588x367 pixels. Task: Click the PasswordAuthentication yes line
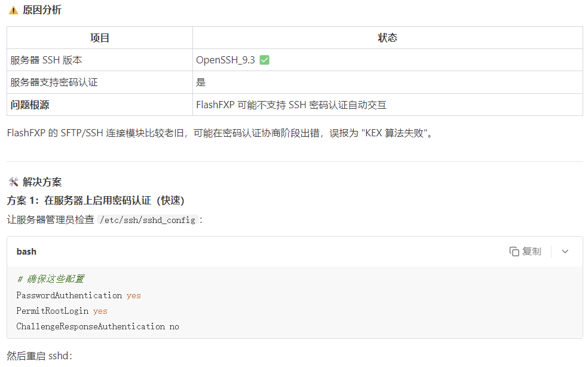[79, 296]
